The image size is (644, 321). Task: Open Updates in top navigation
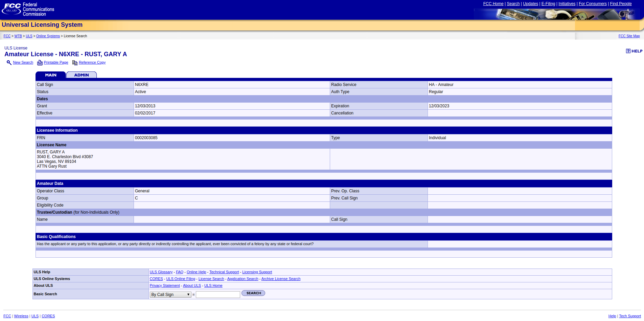[x=530, y=4]
